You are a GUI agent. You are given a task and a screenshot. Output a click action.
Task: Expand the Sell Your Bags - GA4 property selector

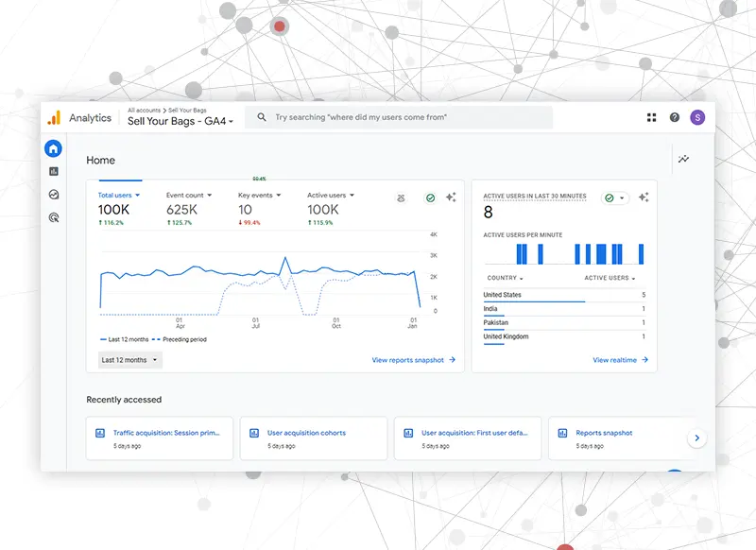click(180, 121)
